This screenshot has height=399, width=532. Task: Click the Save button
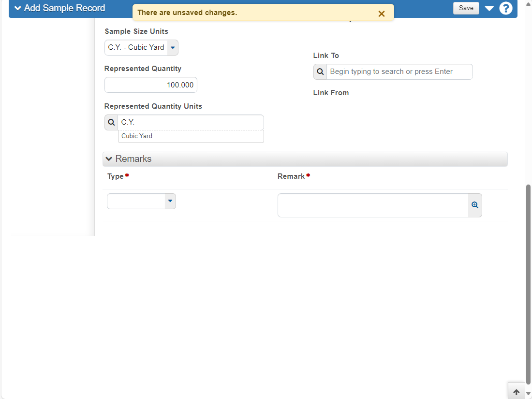pos(466,8)
